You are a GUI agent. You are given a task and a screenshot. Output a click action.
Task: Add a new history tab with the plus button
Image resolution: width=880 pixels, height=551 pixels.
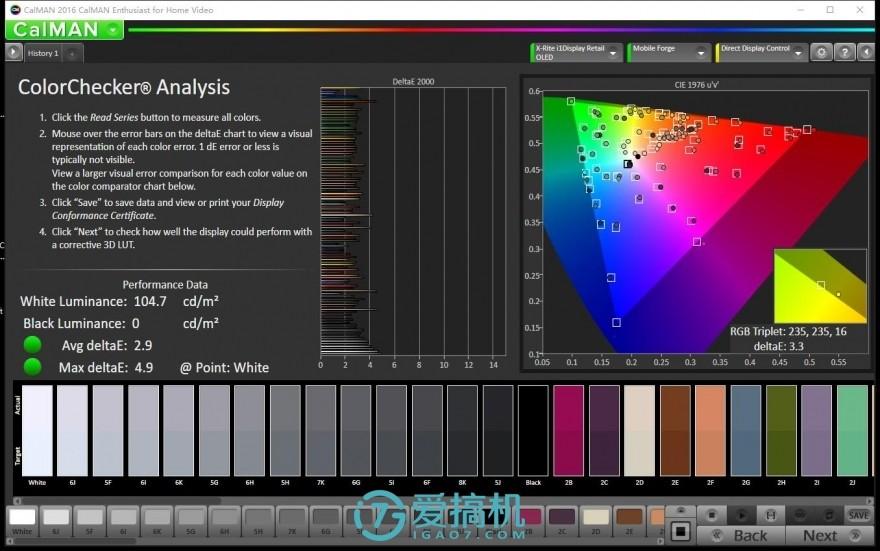tap(72, 54)
